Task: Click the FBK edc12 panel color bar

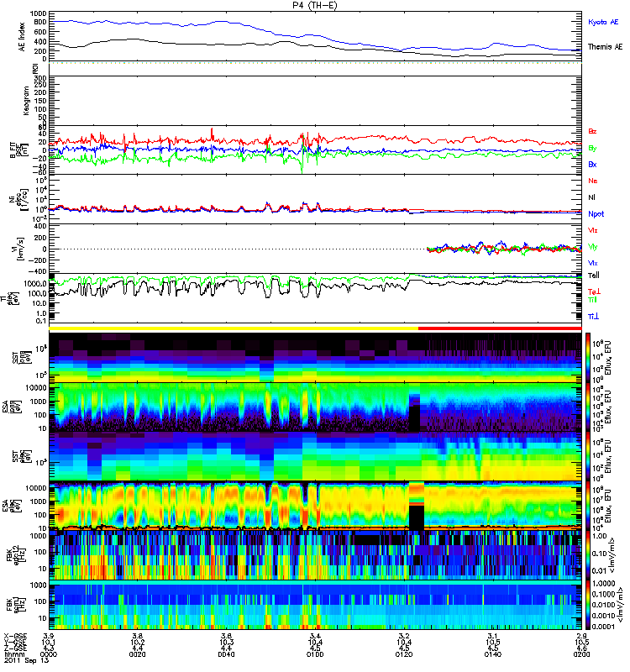Action: [588, 555]
